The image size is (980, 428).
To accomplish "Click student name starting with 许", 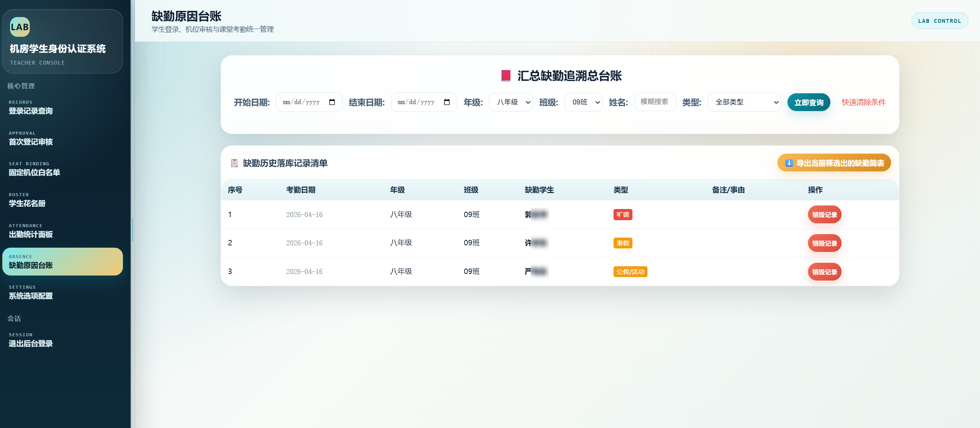I will (537, 243).
